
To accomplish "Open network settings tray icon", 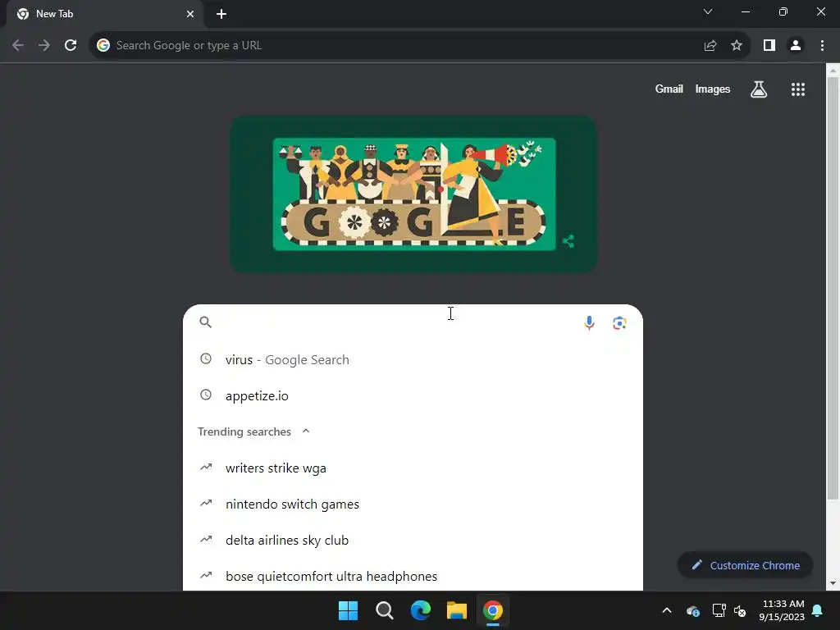I will coord(719,610).
